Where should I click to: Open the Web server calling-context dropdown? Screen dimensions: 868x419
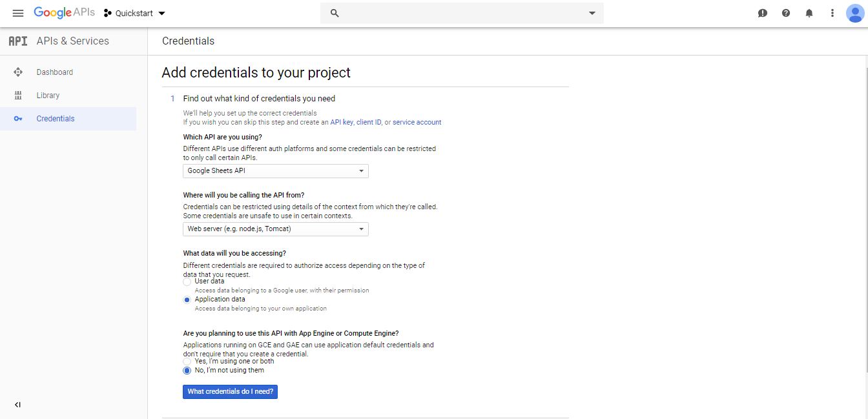(x=275, y=229)
